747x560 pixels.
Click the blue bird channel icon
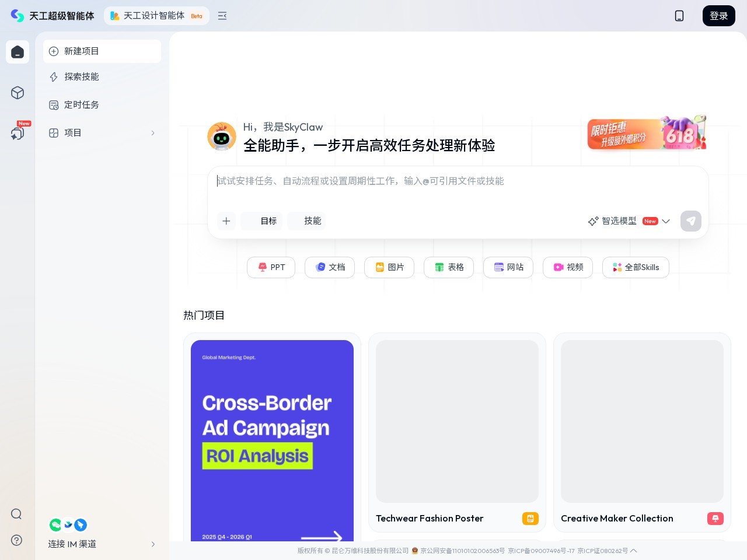pos(81,525)
